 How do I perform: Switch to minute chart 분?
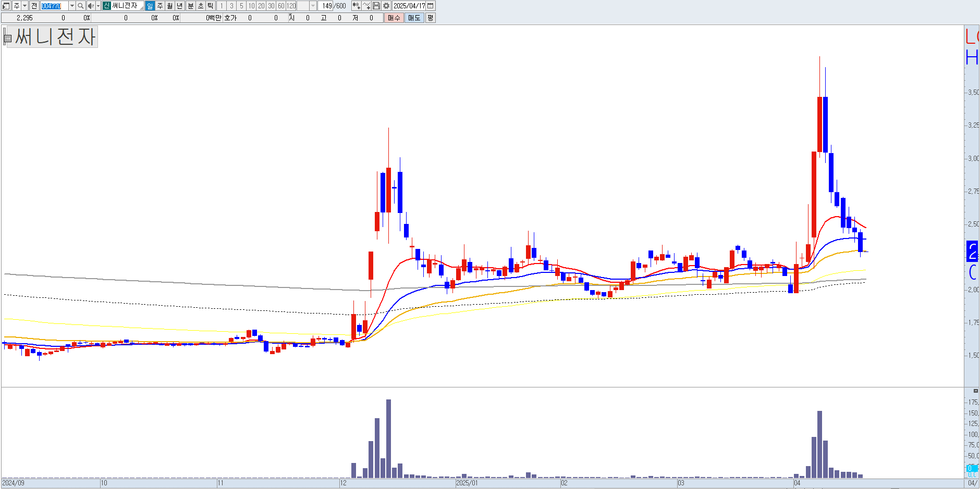[x=191, y=6]
